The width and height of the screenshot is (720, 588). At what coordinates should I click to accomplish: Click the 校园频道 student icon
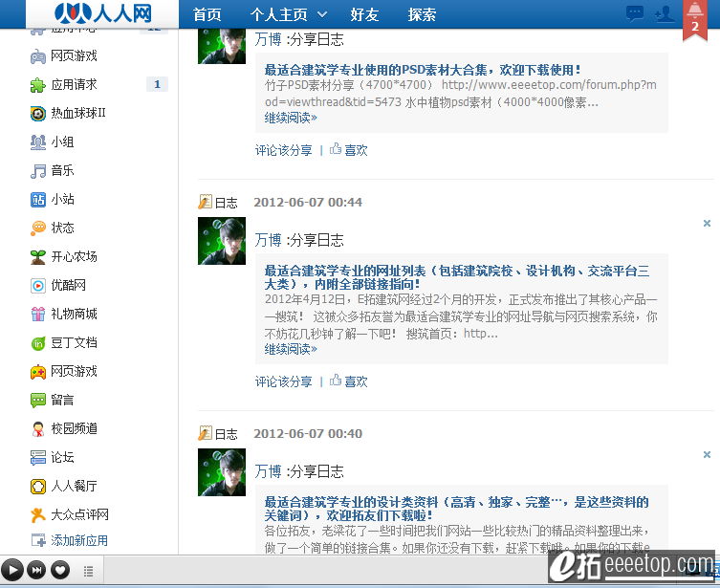tap(38, 429)
